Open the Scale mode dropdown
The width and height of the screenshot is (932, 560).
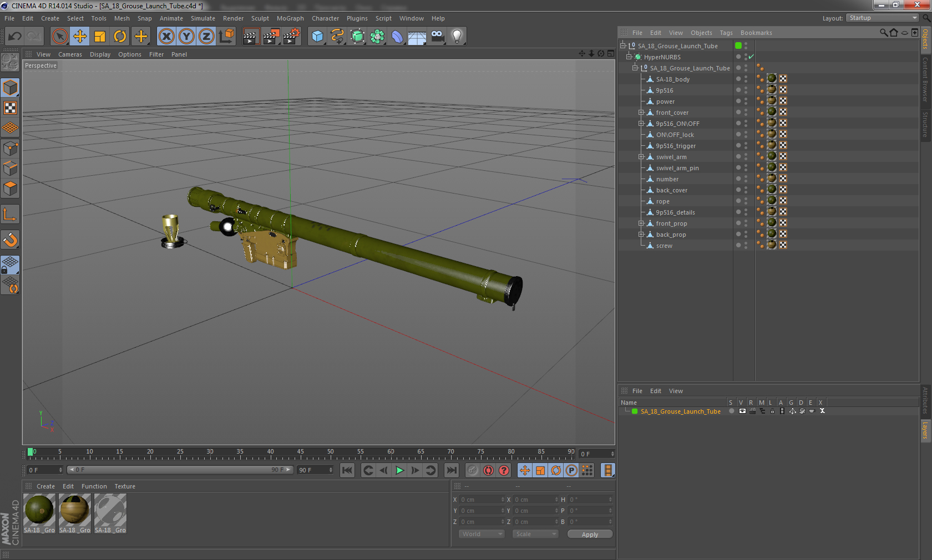pos(535,534)
